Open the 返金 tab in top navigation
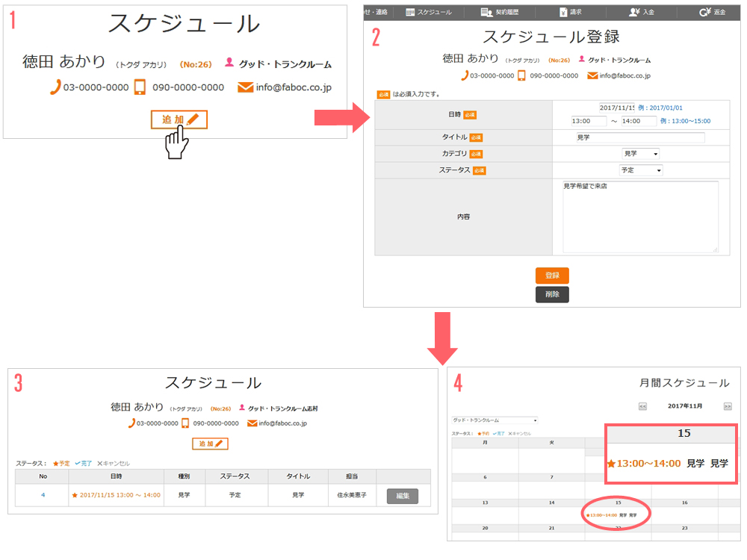The image size is (747, 560). coord(712,13)
